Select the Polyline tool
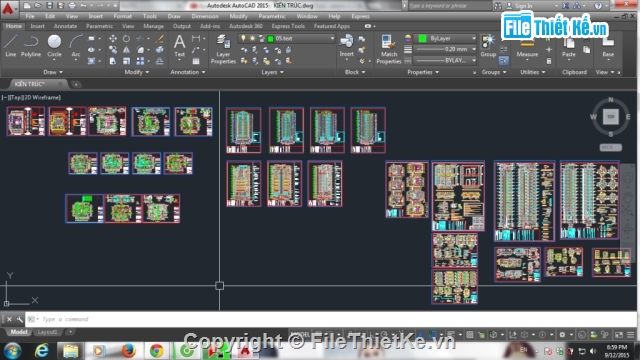The width and height of the screenshot is (640, 360). click(x=31, y=45)
